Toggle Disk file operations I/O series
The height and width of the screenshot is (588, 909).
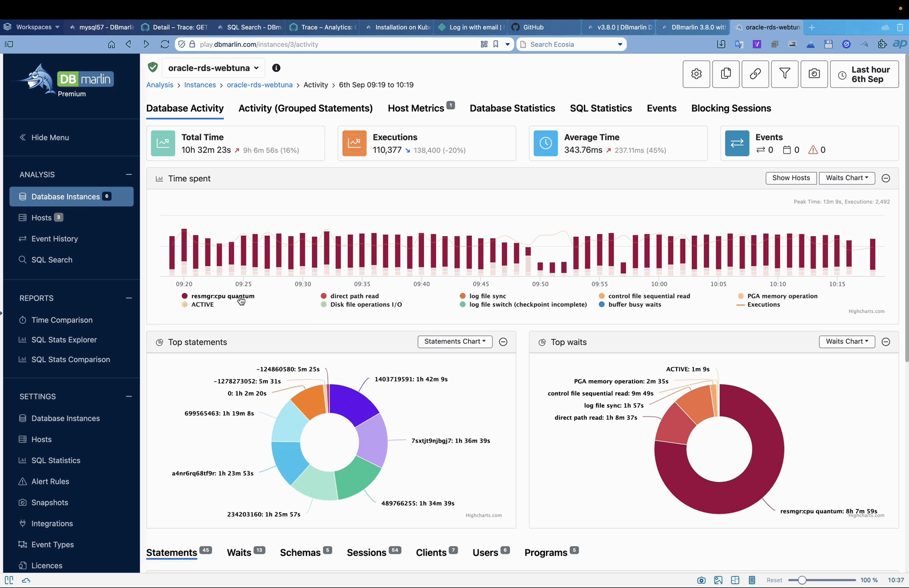tap(361, 304)
